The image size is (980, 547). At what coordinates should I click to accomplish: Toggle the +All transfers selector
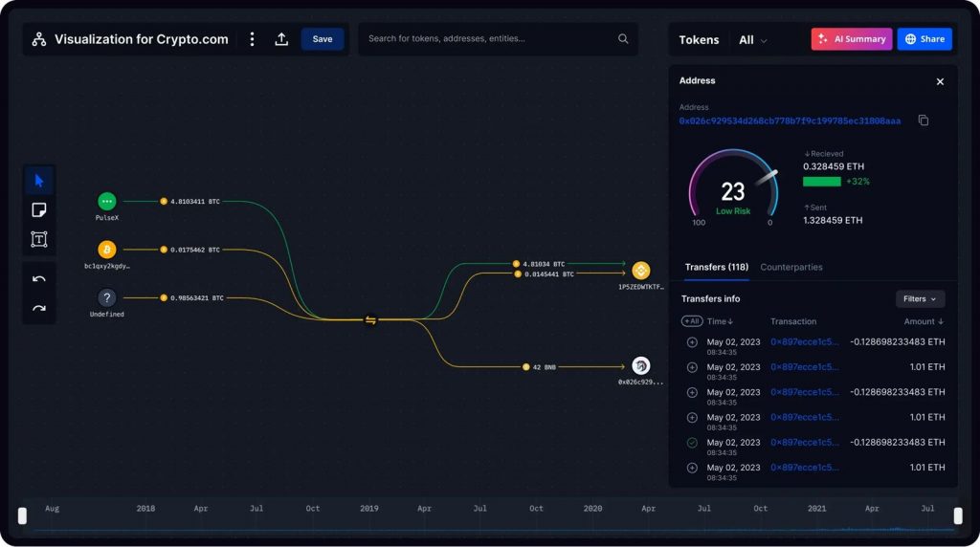tap(691, 321)
